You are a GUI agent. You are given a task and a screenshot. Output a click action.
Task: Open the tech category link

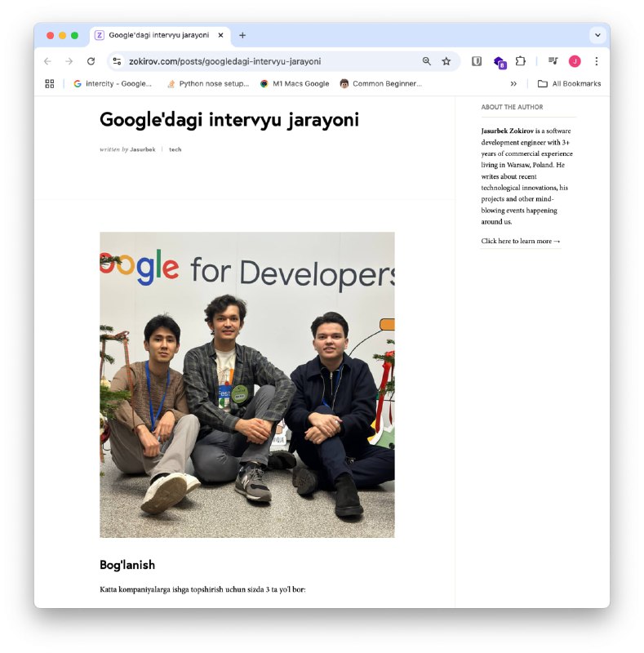pos(175,149)
